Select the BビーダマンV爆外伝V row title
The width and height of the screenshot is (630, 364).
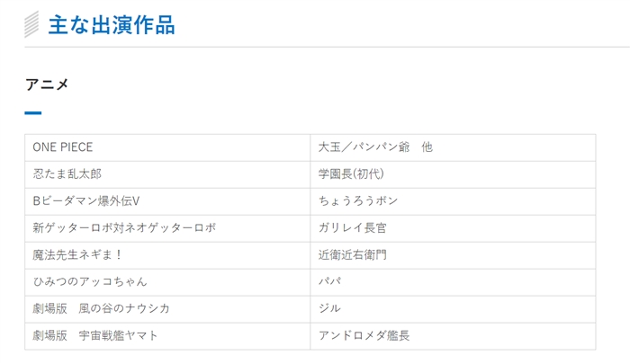[86, 200]
